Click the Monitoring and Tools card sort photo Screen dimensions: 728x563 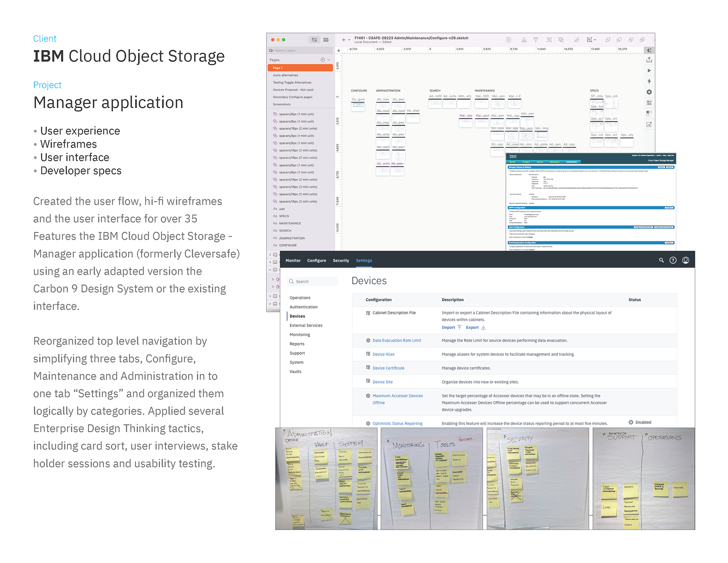coord(431,479)
